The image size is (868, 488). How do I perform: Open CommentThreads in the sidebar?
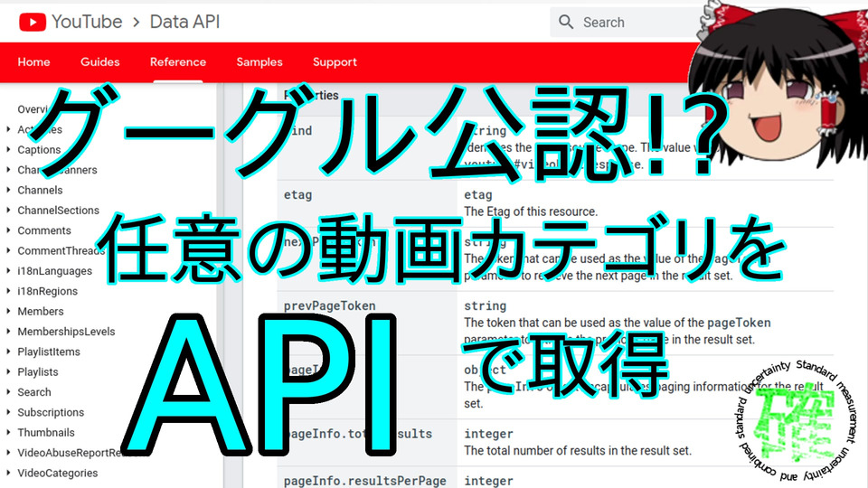tap(61, 250)
